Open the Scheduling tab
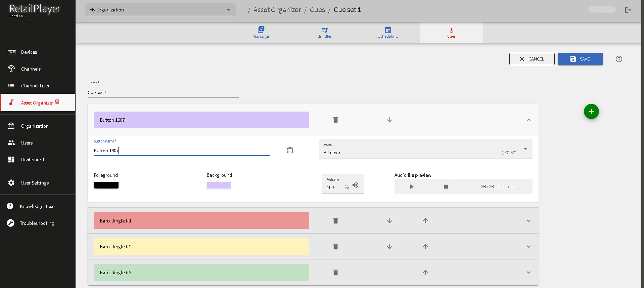 click(388, 33)
